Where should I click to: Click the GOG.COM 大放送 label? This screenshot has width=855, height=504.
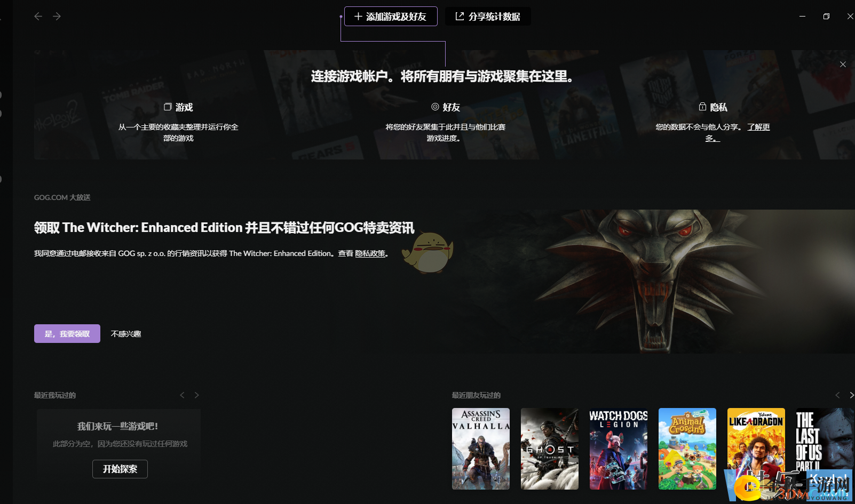[x=62, y=197]
